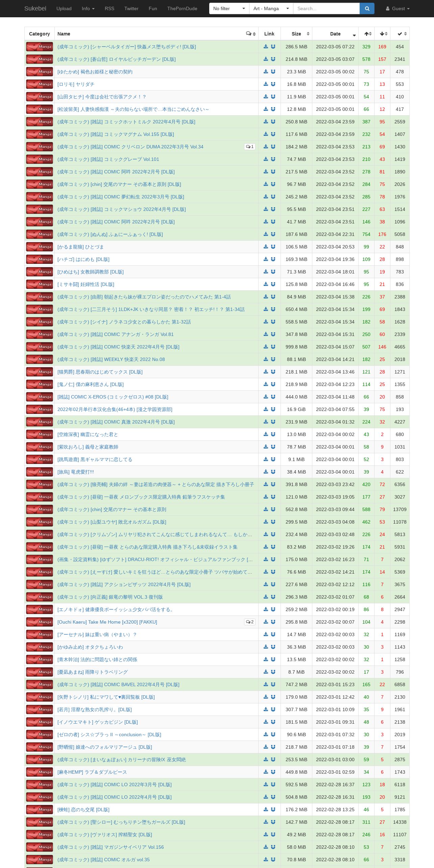This screenshot has height=868, width=434.
Task: Open the torrent title in the 175.0 MiB row
Action: (155, 559)
